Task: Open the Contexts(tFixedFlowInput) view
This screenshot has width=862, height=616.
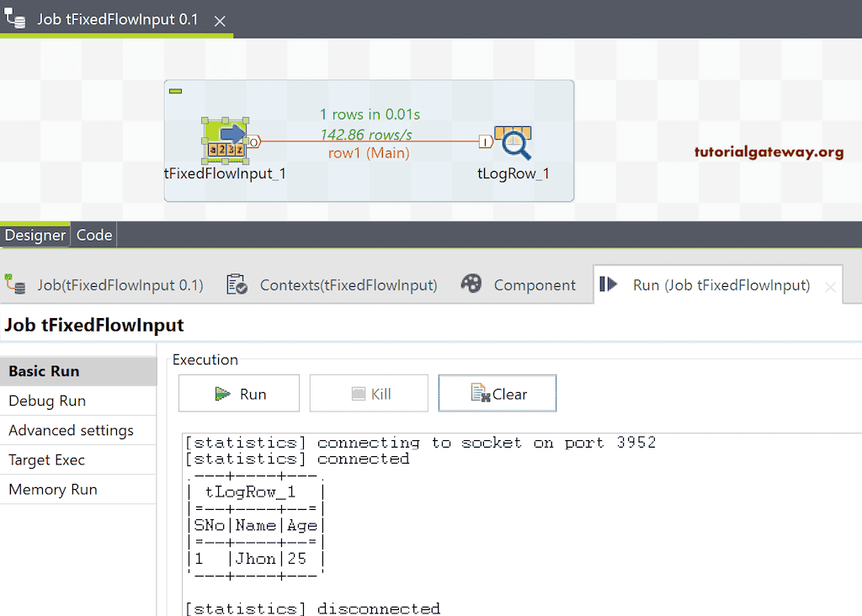Action: pos(349,284)
